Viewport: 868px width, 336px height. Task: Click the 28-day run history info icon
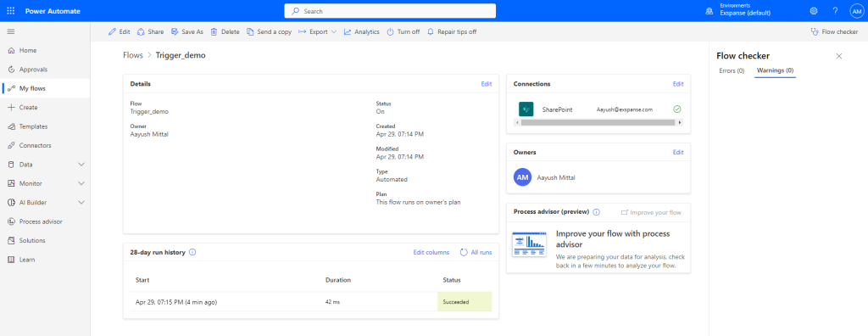[192, 252]
